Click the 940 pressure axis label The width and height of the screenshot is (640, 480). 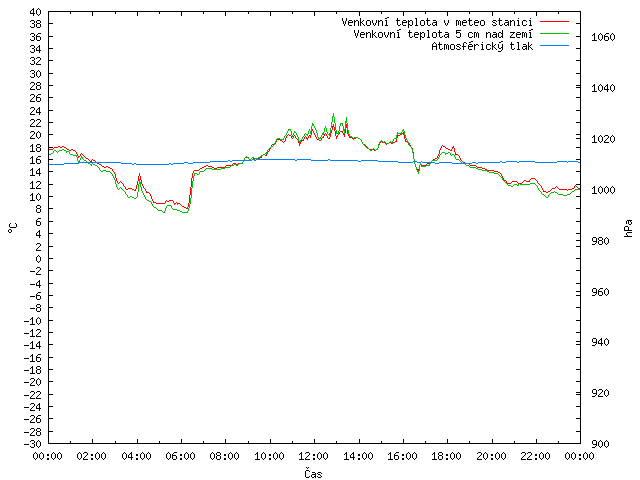pyautogui.click(x=600, y=342)
